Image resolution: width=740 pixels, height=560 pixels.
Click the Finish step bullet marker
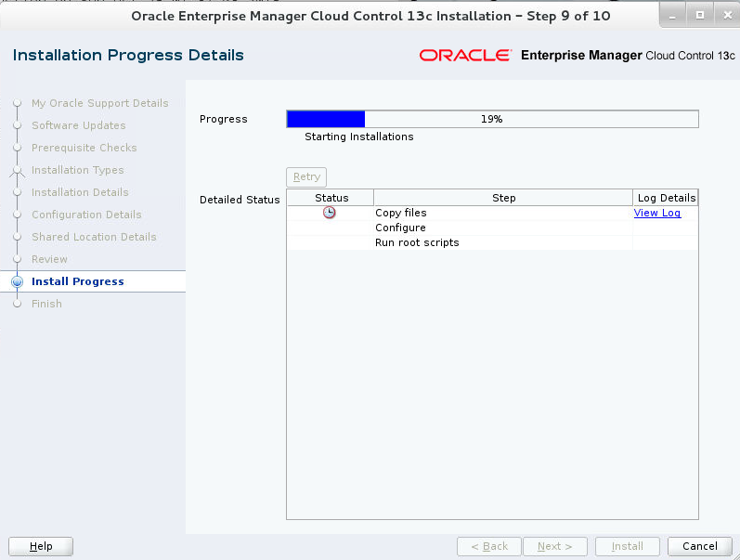coord(18,304)
